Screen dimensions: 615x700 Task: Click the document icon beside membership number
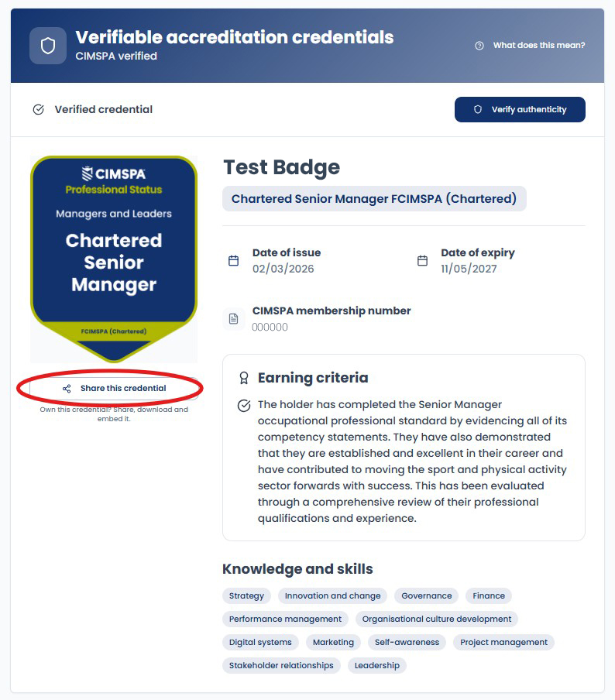[234, 319]
